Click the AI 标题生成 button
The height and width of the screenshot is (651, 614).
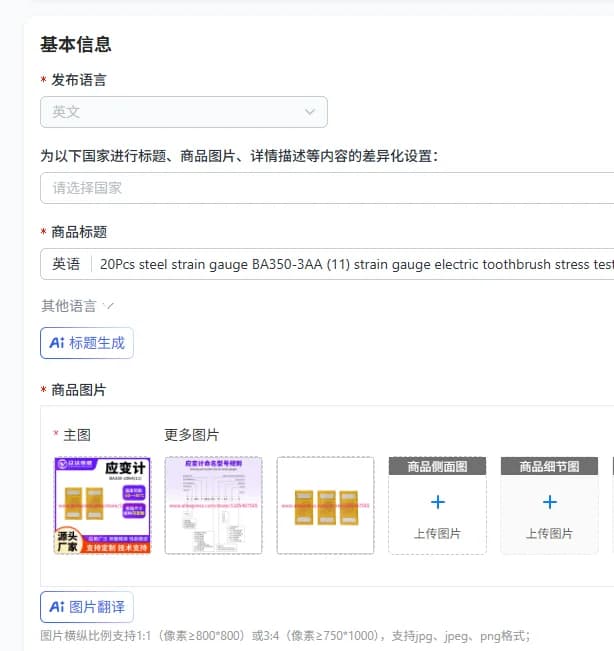pos(87,343)
